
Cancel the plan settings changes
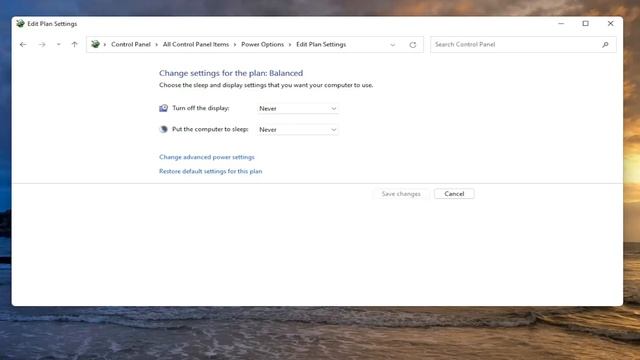[454, 194]
